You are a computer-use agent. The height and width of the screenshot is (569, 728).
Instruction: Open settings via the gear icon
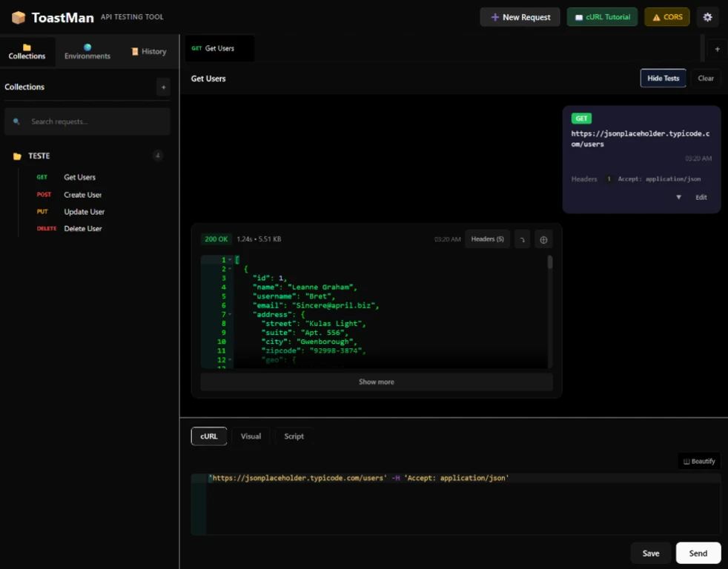[707, 17]
